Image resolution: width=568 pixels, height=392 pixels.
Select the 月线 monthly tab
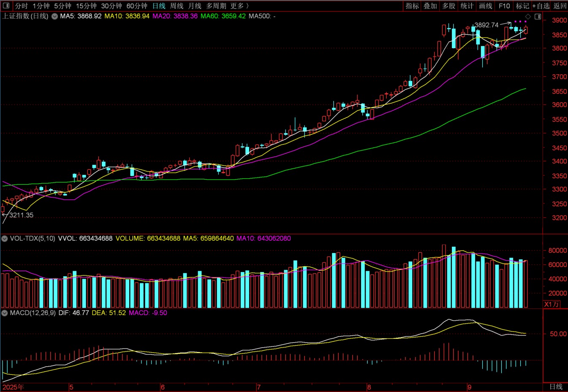pos(195,6)
